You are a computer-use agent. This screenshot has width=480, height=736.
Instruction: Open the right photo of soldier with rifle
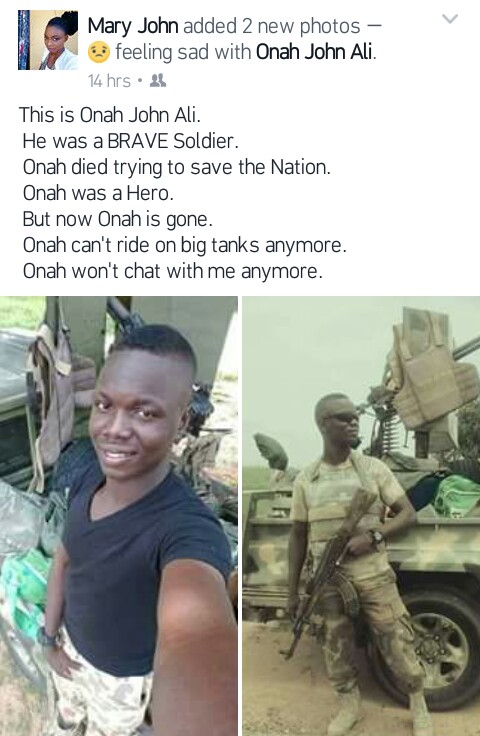click(x=361, y=516)
